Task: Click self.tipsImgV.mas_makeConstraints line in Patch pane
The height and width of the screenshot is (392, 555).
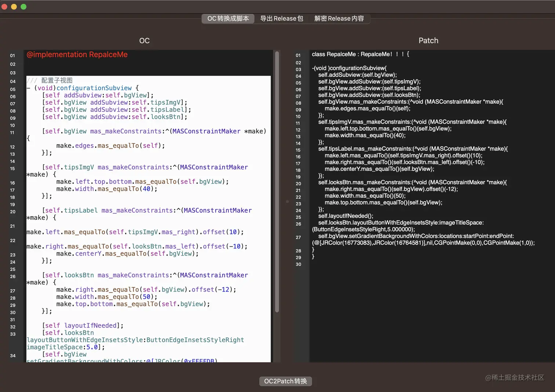Action: click(412, 122)
